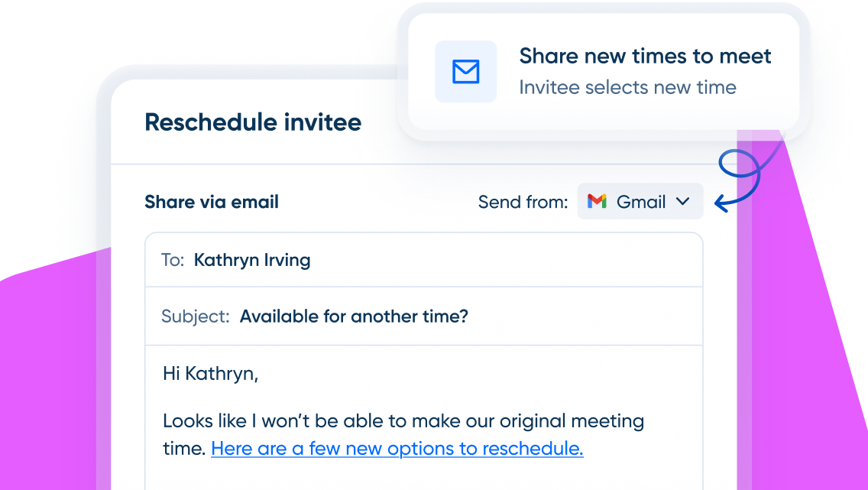Click the light blue square behind envelope

pyautogui.click(x=465, y=71)
